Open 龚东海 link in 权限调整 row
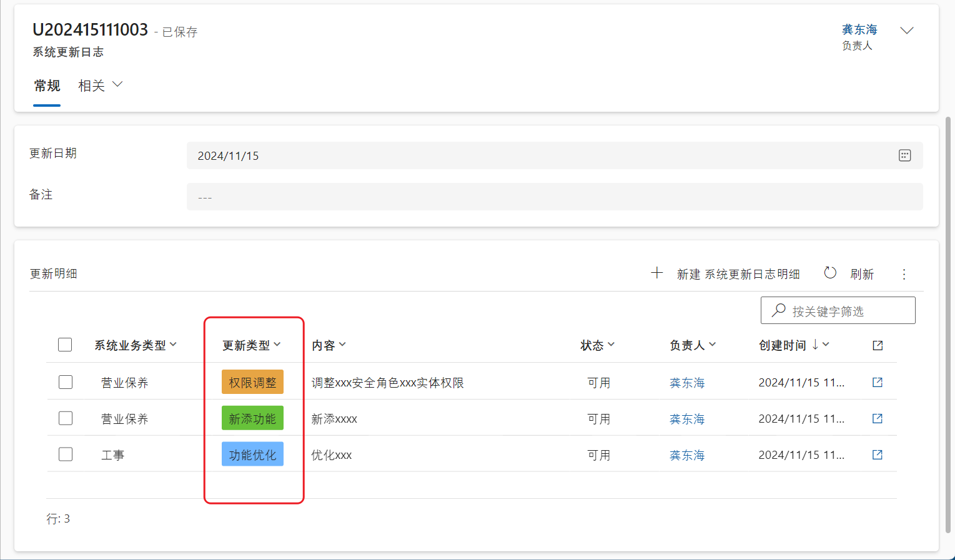 687,383
